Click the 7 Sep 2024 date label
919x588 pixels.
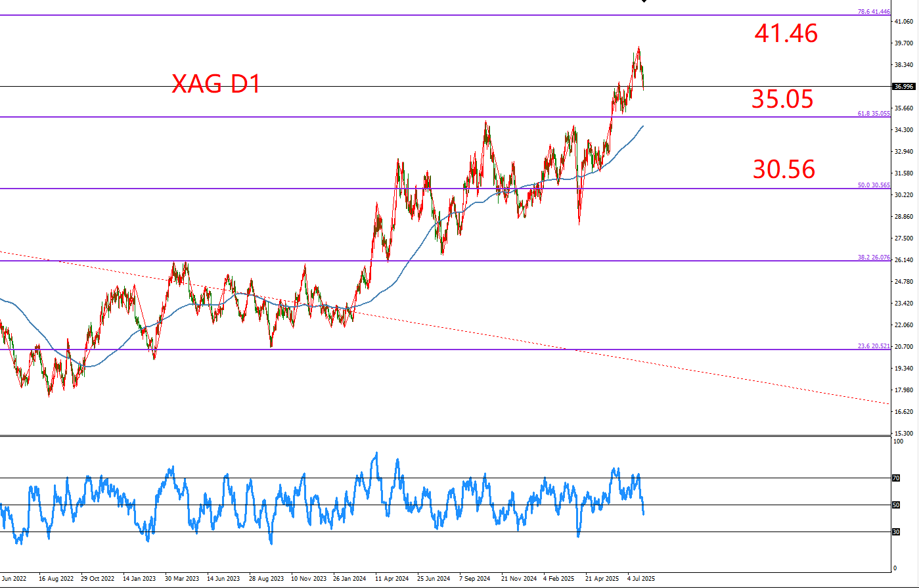tap(475, 579)
